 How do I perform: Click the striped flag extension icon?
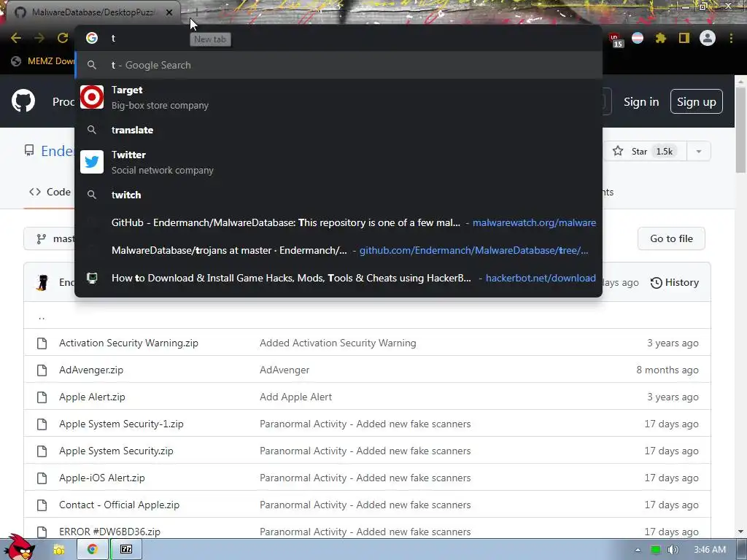[x=638, y=38]
